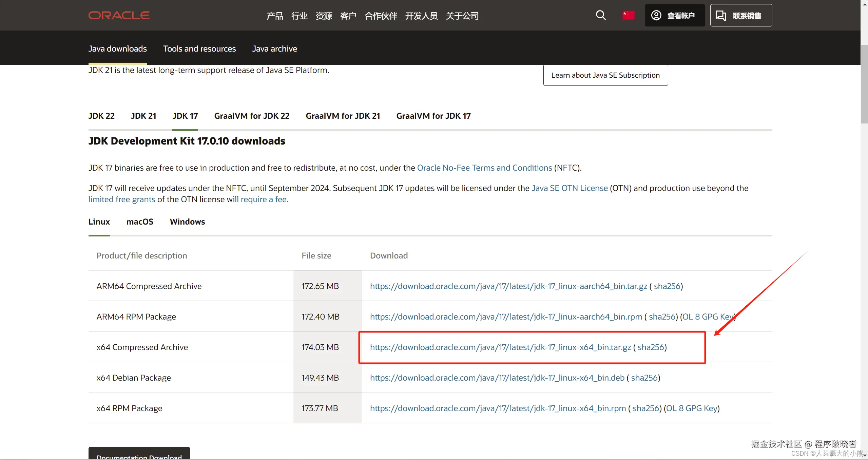Click the China flag country selector

628,15
